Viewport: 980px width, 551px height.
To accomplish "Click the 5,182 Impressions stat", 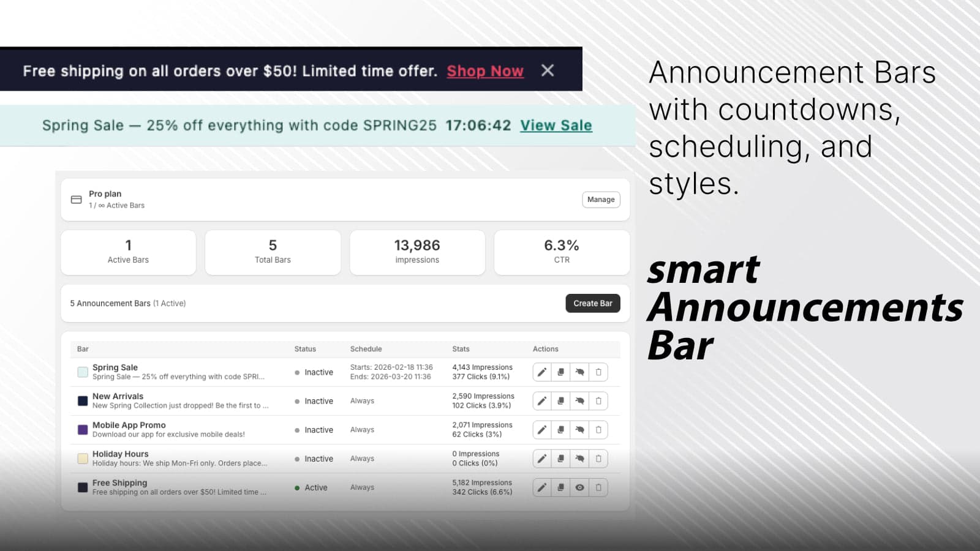I will [482, 482].
